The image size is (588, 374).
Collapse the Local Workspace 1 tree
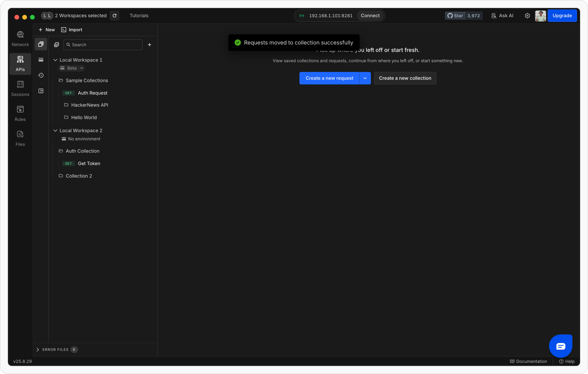(55, 60)
